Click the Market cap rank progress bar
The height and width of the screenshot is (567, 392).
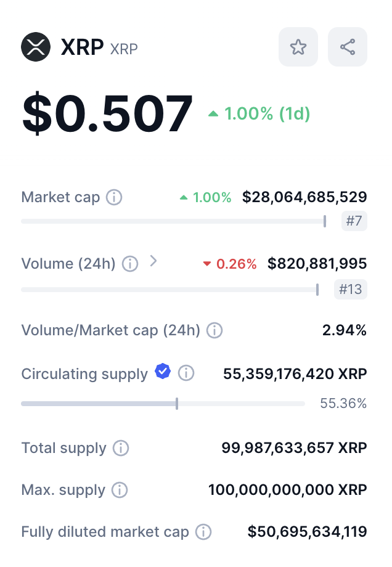(174, 221)
